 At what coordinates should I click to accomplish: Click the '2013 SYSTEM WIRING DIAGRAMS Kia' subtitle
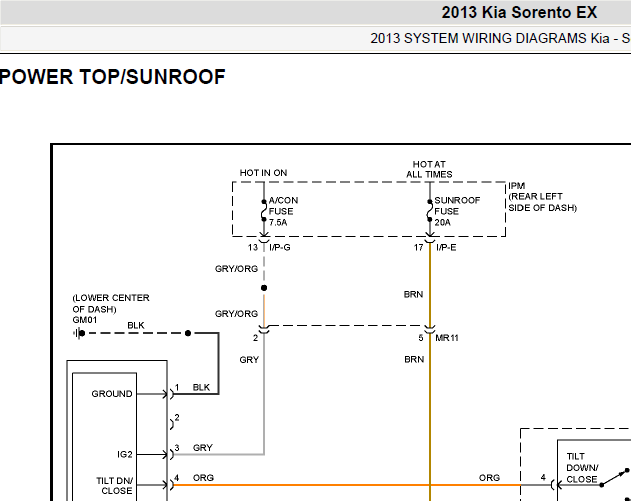tap(490, 38)
